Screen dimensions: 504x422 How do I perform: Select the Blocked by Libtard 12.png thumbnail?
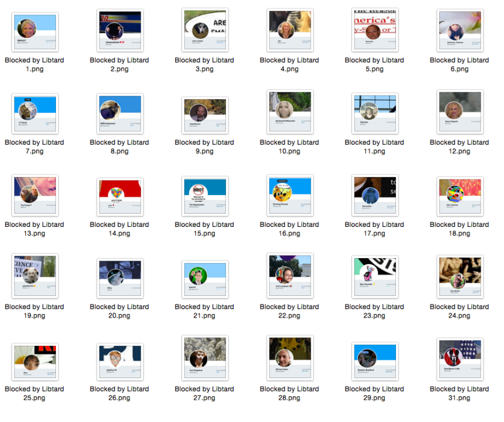(460, 112)
